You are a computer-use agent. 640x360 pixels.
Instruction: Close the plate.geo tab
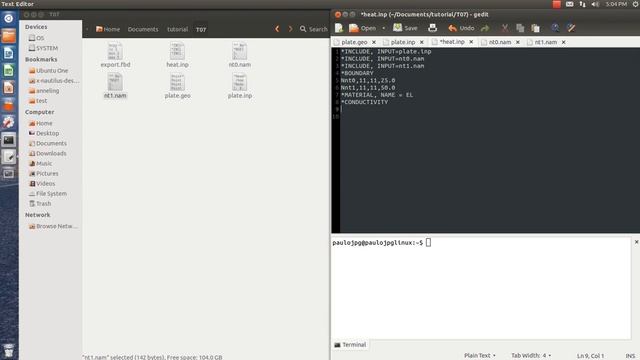[374, 42]
